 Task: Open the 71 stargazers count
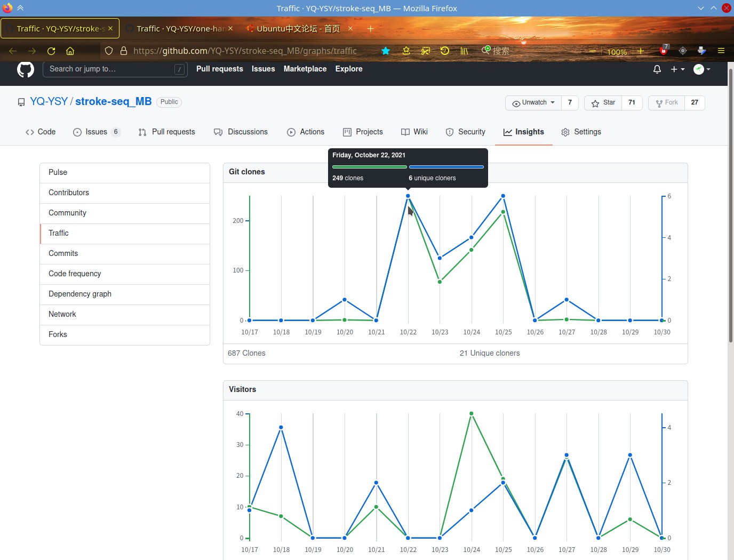632,103
